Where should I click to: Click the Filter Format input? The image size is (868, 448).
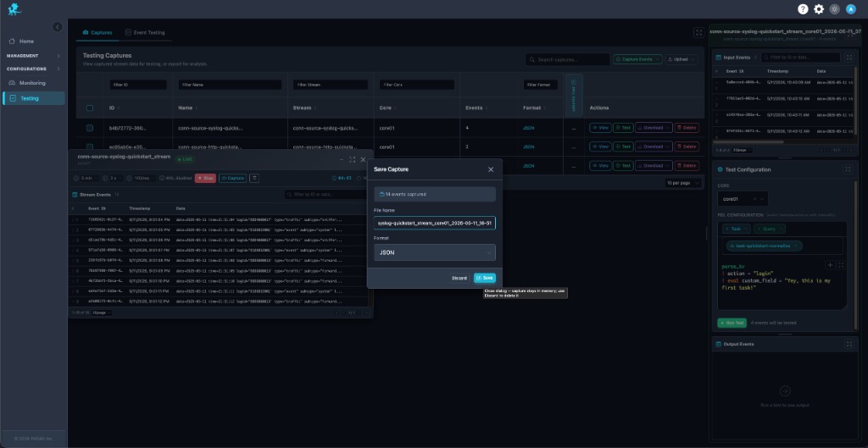point(540,86)
